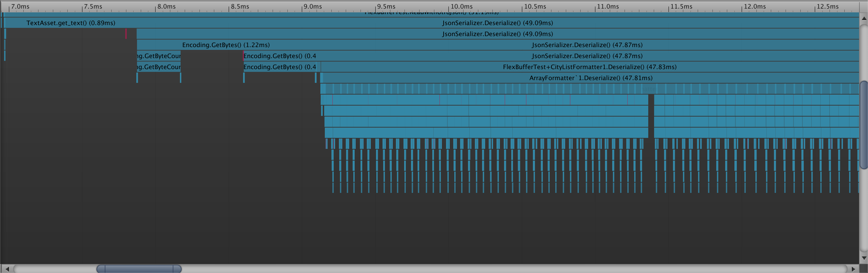Select JsonSerializer.Deserialize() (47.87ms) bar beside Encoding.GetBytes() (1.22ms)

click(587, 45)
